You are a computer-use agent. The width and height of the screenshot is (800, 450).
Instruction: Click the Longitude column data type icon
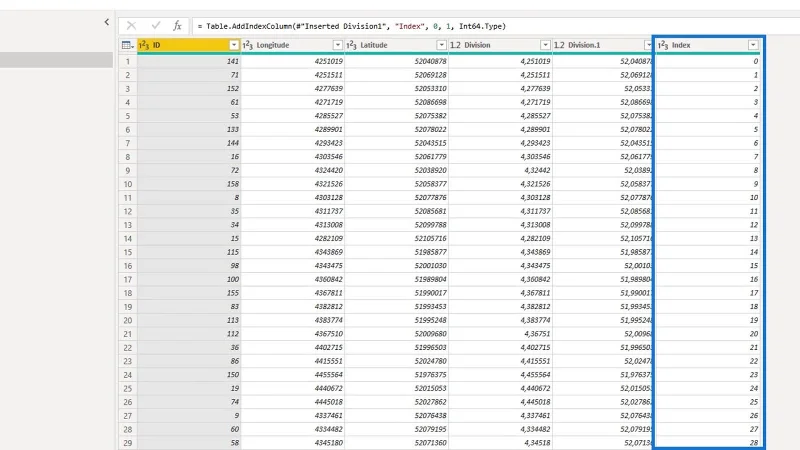pos(248,45)
